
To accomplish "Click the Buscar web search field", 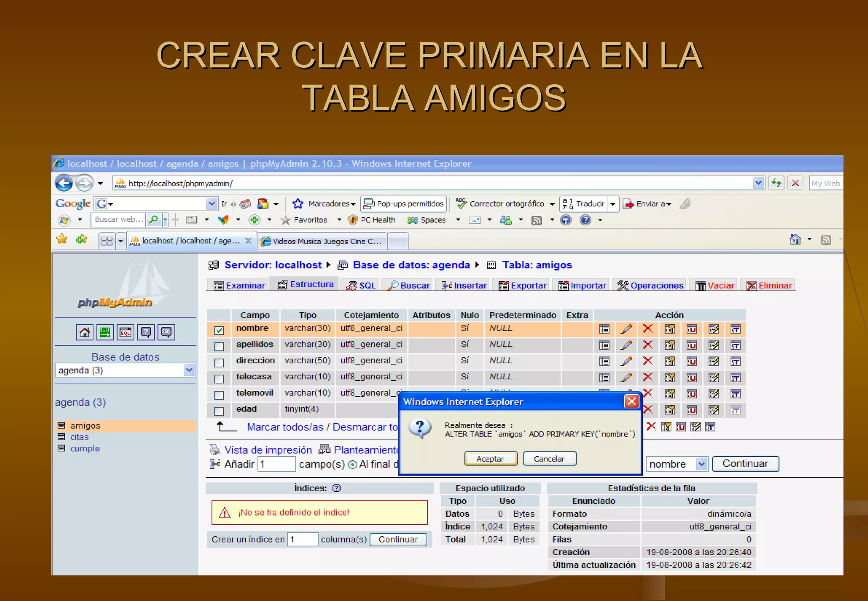I will (x=118, y=220).
